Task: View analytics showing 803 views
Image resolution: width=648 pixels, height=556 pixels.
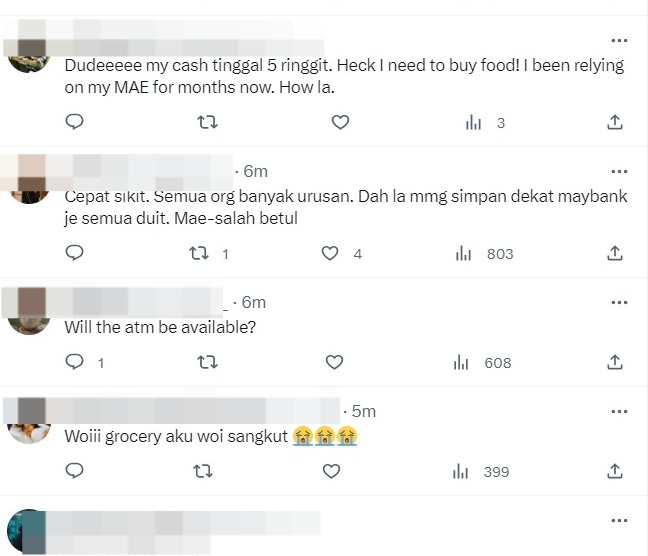Action: click(484, 253)
